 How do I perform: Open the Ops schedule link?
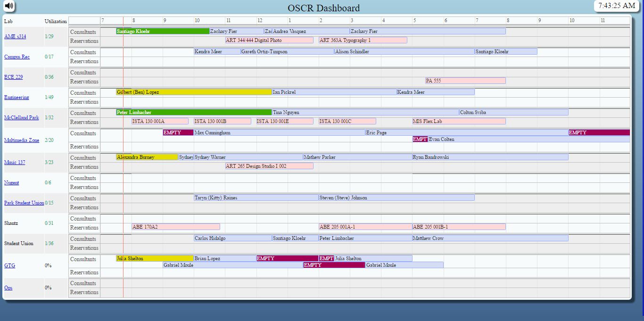click(8, 288)
